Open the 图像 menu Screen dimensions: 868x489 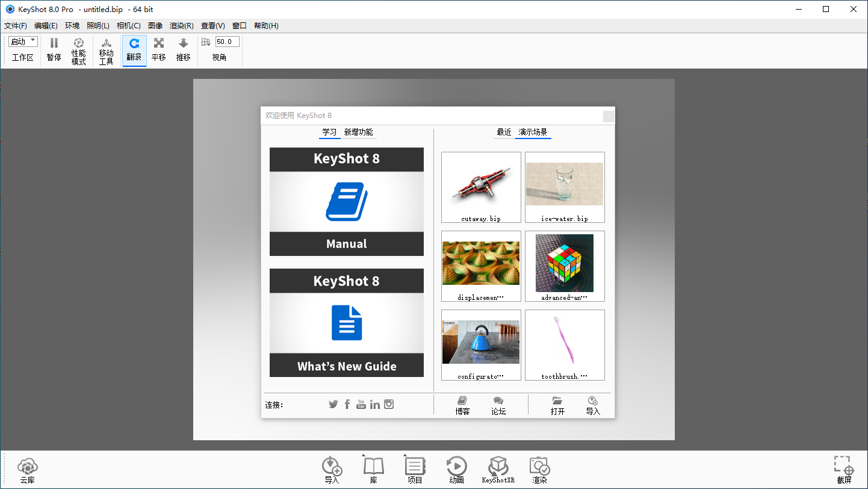point(155,25)
